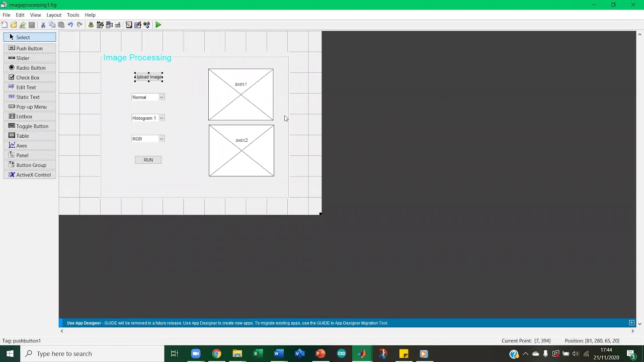The width and height of the screenshot is (644, 362).
Task: Click the Windows search box
Action: click(92, 353)
